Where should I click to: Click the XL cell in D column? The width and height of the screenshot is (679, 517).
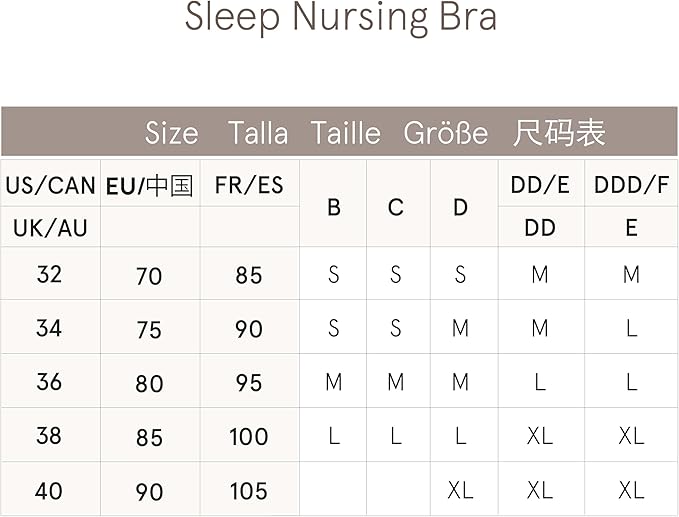(460, 490)
